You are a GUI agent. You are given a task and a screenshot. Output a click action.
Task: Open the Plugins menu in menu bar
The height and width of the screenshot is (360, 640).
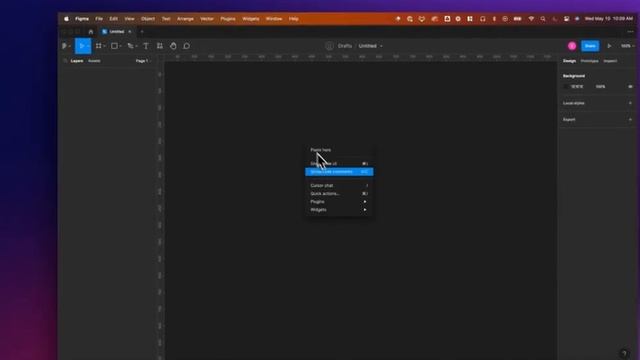(x=228, y=19)
